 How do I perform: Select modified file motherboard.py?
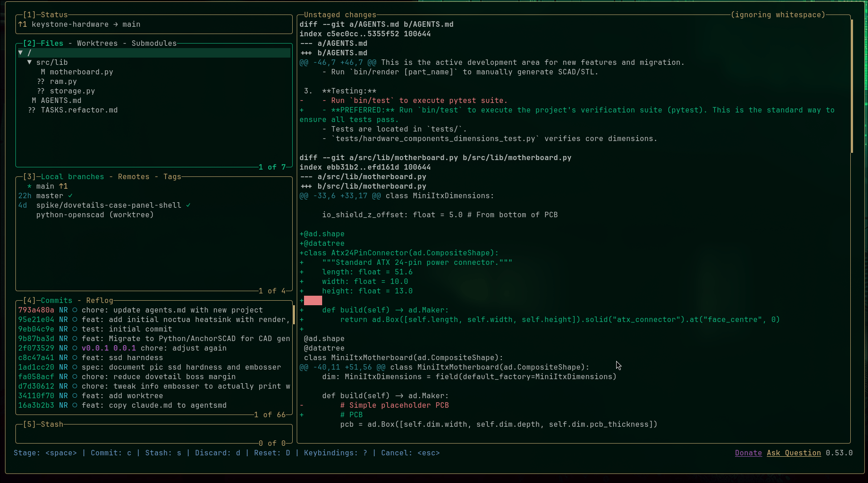(81, 72)
